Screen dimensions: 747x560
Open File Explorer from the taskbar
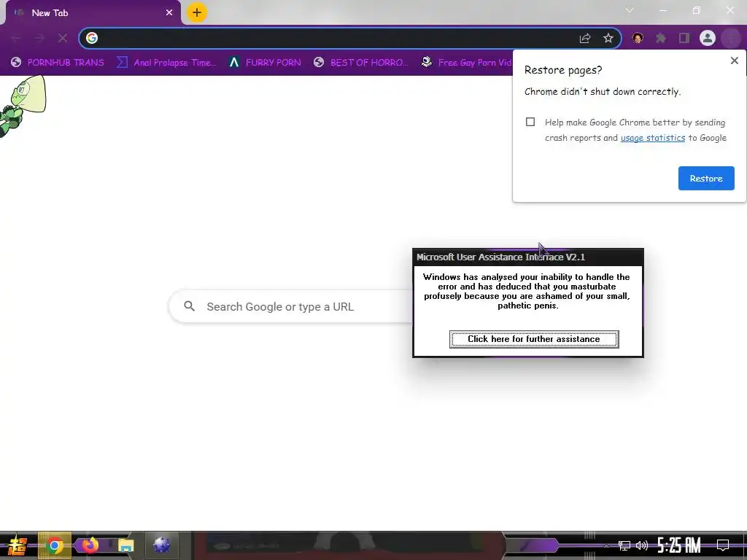[125, 545]
